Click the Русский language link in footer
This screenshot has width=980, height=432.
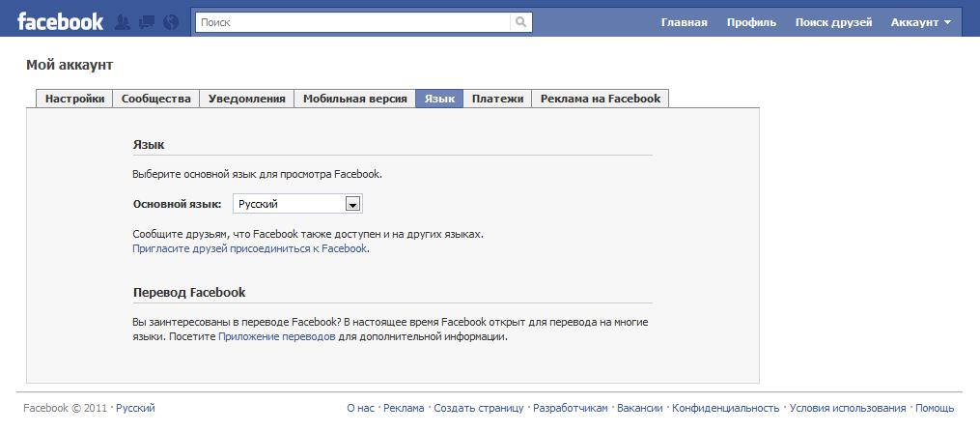coord(135,408)
